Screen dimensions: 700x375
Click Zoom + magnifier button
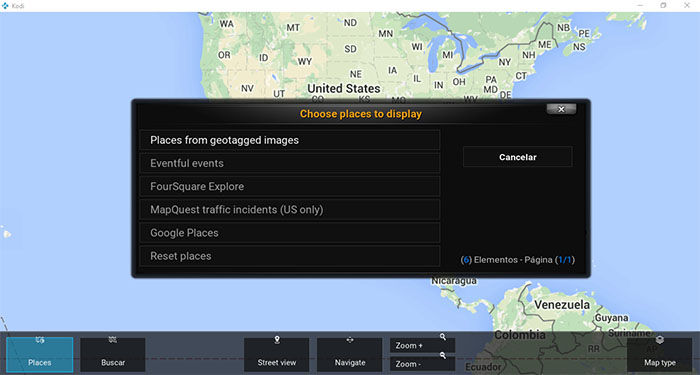pyautogui.click(x=422, y=345)
